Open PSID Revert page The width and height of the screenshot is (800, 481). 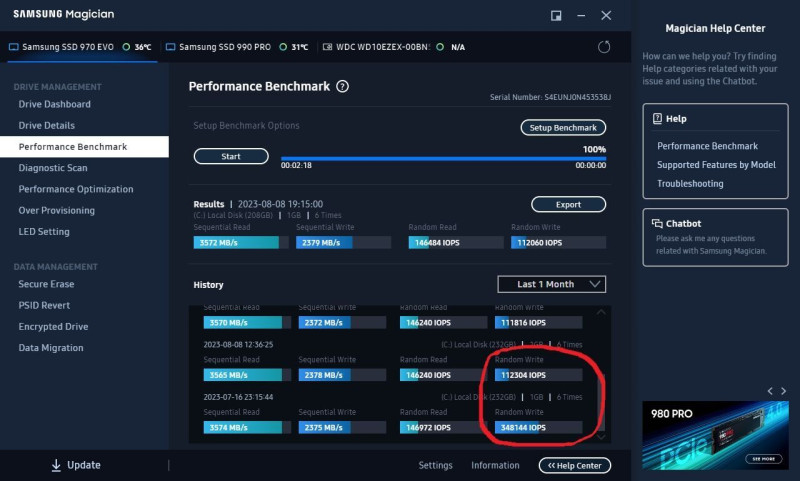[44, 306]
